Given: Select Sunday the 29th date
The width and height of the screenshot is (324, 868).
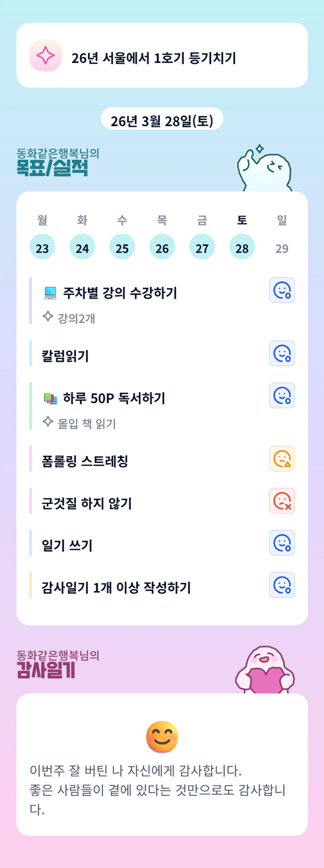Looking at the screenshot, I should [282, 248].
